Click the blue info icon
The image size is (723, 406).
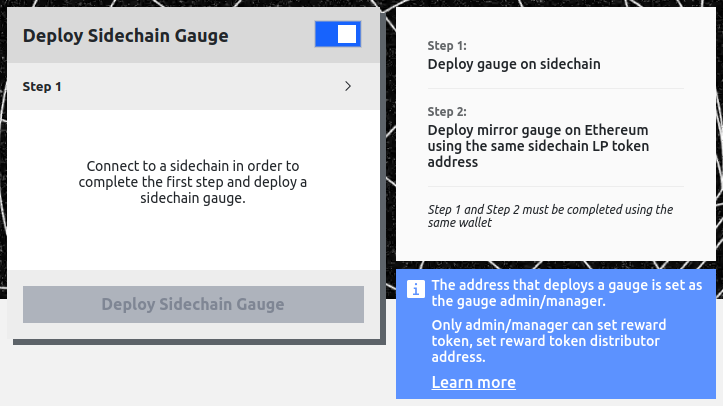point(416,289)
